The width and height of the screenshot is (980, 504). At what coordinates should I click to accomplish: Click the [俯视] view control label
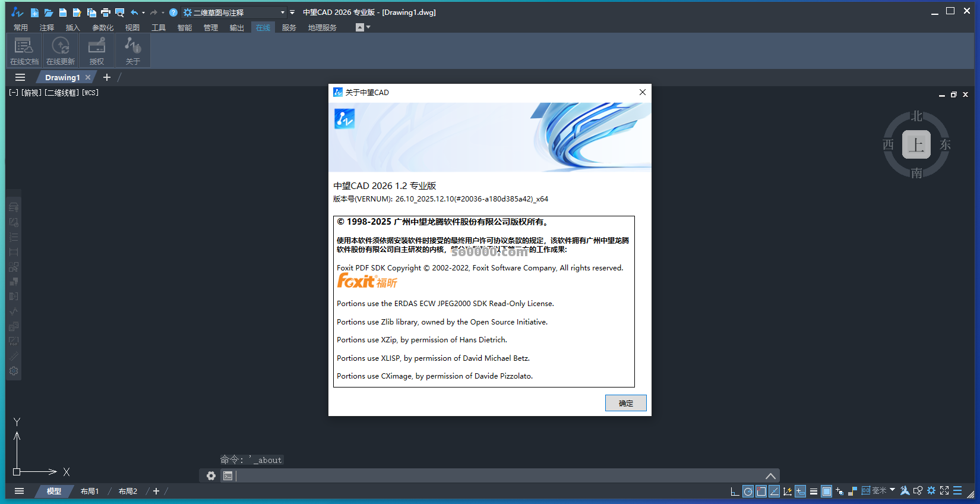(x=31, y=93)
